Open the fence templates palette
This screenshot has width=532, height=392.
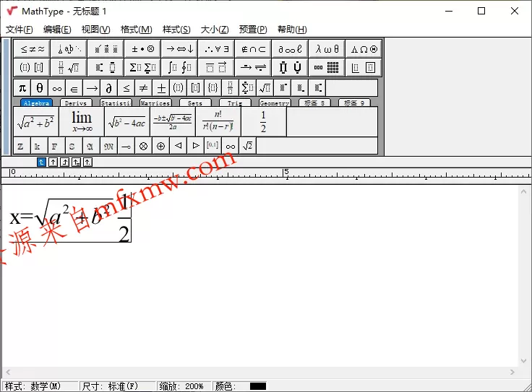pyautogui.click(x=32, y=67)
